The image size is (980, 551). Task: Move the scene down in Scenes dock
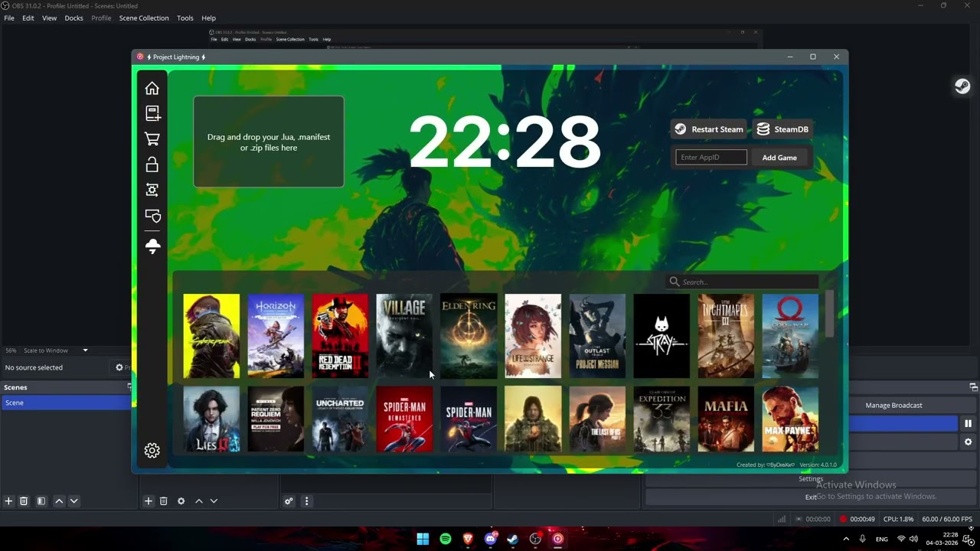(73, 501)
